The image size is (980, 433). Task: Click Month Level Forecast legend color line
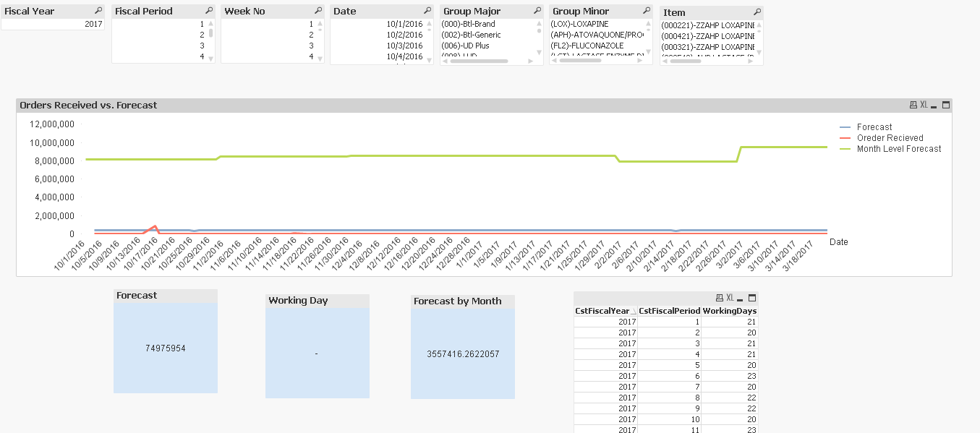tap(844, 149)
